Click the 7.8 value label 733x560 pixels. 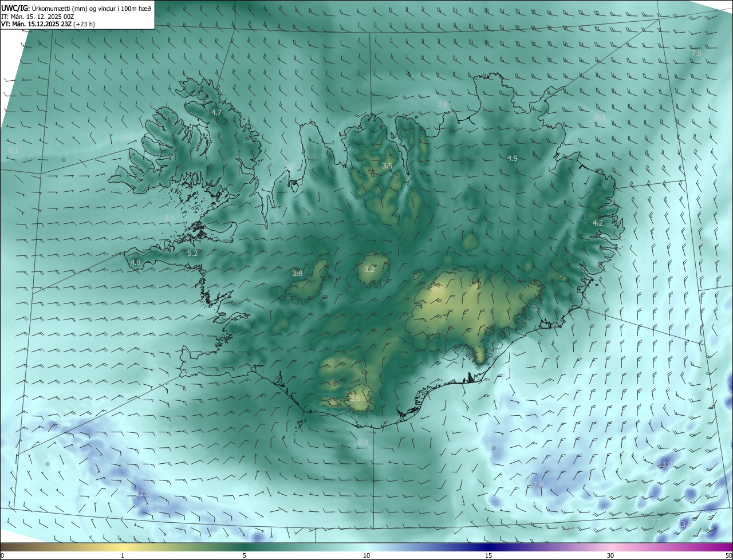pos(443,104)
